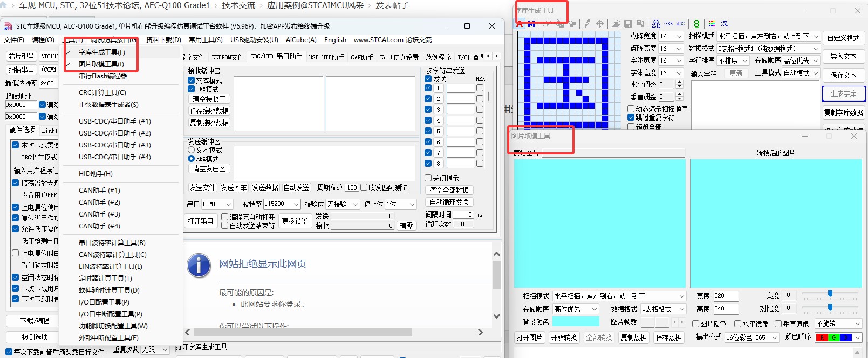Click 开始转换 button
The image size is (868, 358).
click(564, 337)
